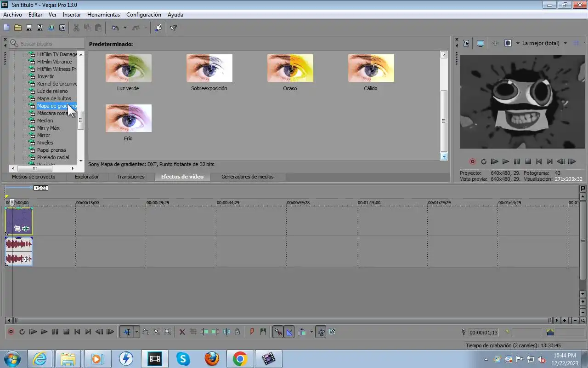Click the preview Project Video Properties icon
The height and width of the screenshot is (368, 588).
click(x=466, y=43)
